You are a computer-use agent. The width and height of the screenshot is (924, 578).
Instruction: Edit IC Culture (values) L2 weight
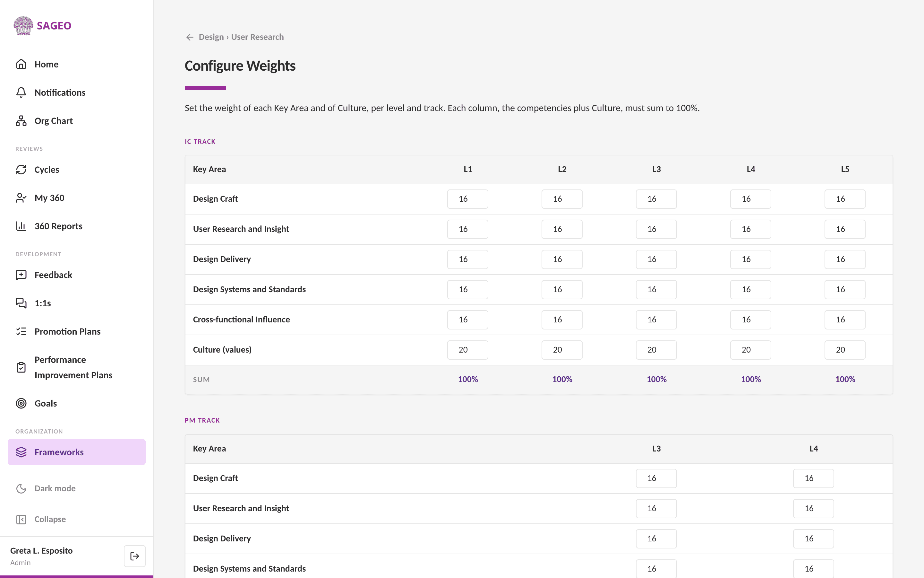pyautogui.click(x=562, y=350)
